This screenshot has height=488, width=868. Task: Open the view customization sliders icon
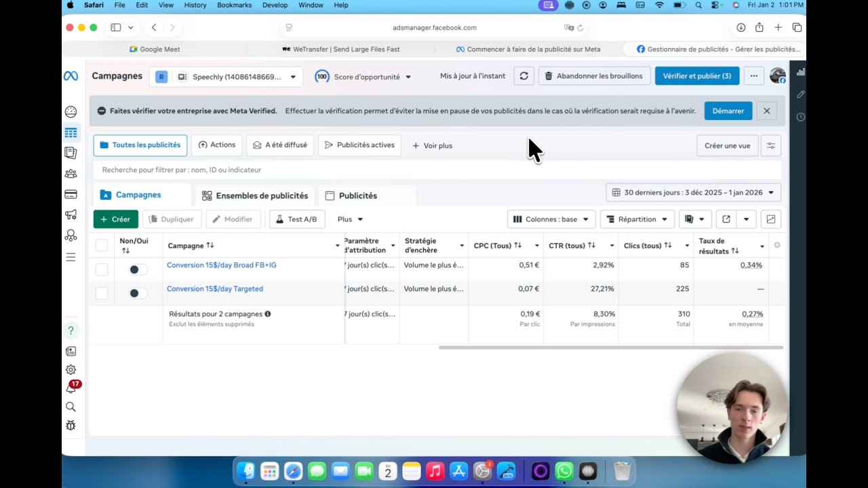pos(771,146)
